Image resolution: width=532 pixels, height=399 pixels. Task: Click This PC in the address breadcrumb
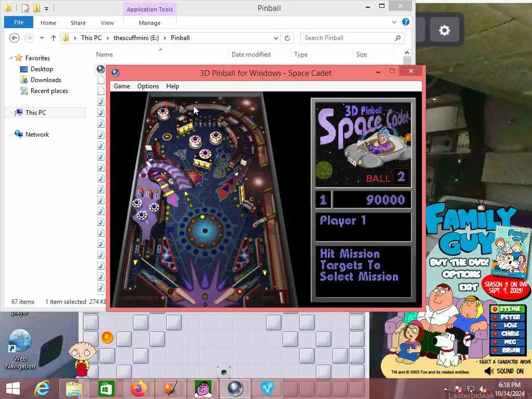coord(91,38)
